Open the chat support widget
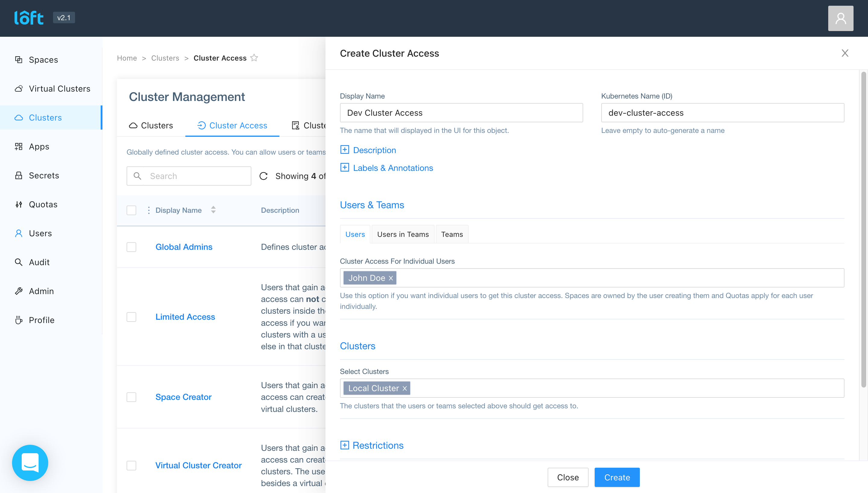Viewport: 868px width, 493px height. pos(30,463)
